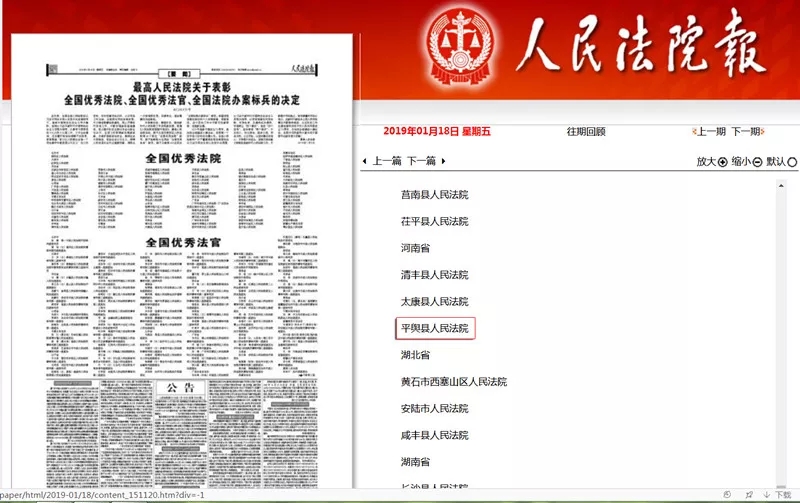Image resolution: width=800 pixels, height=503 pixels.
Task: Click the newspaper page headline 最高人民法院关于表彰
Action: (182, 87)
